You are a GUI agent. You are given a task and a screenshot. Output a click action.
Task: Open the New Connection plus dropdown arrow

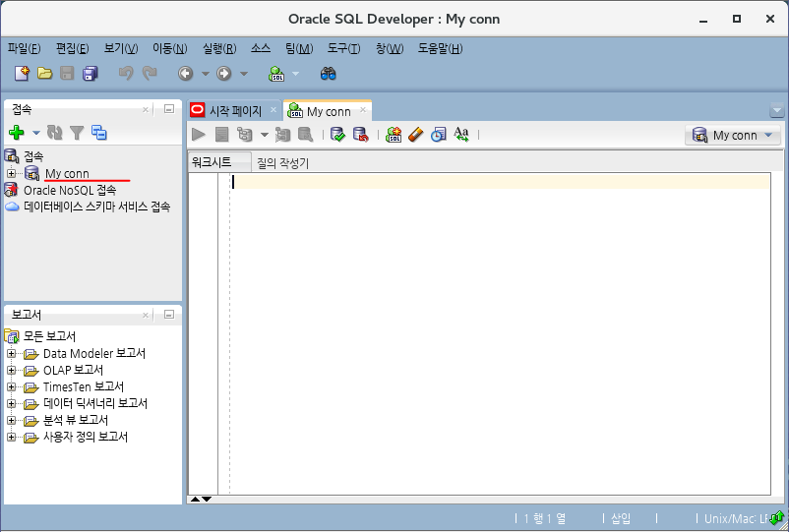tap(36, 134)
